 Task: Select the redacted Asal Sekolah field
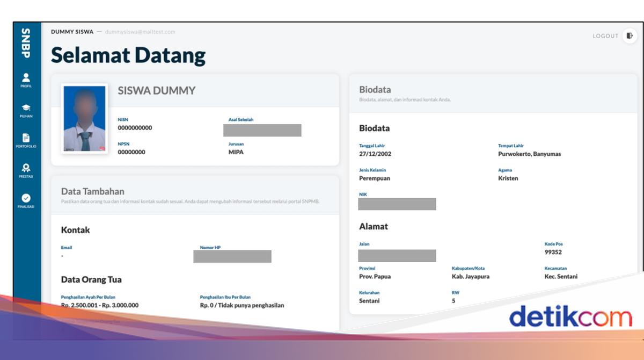[262, 130]
